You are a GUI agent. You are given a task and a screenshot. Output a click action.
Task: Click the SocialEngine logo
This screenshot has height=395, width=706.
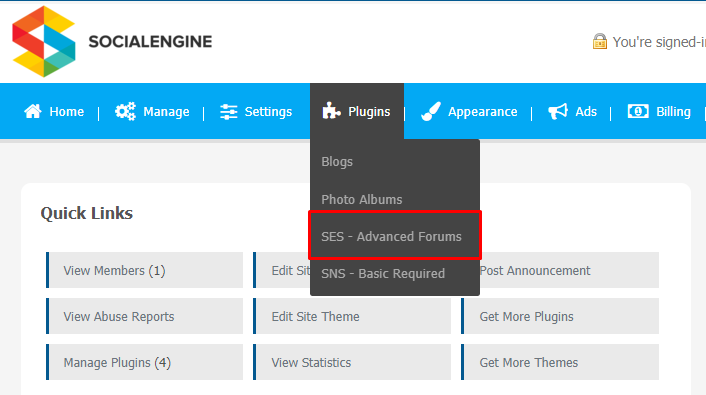pos(44,41)
